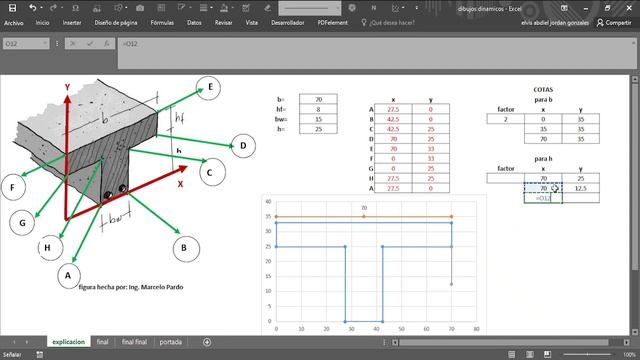Click the borders grid icon in the toolbar
640x360 pixels.
click(x=161, y=8)
